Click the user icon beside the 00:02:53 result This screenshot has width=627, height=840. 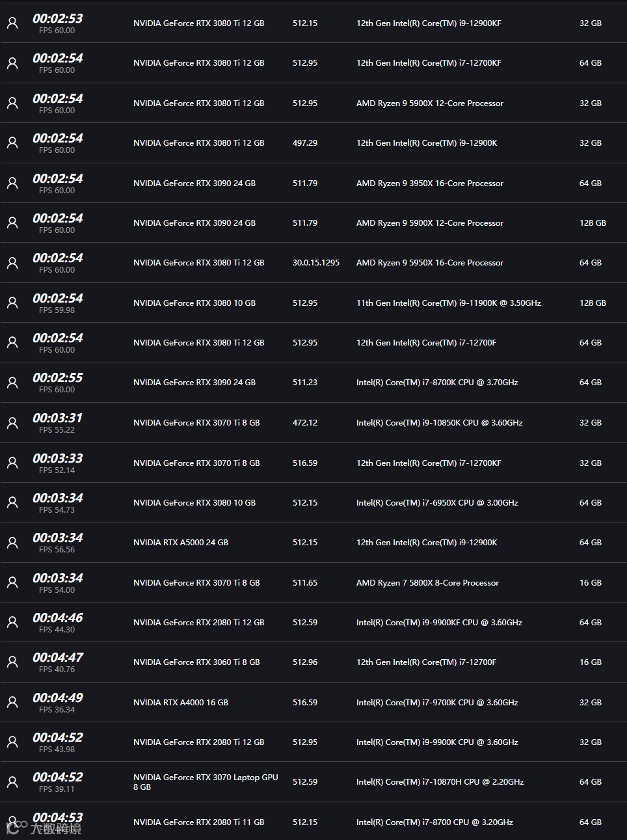(x=12, y=23)
